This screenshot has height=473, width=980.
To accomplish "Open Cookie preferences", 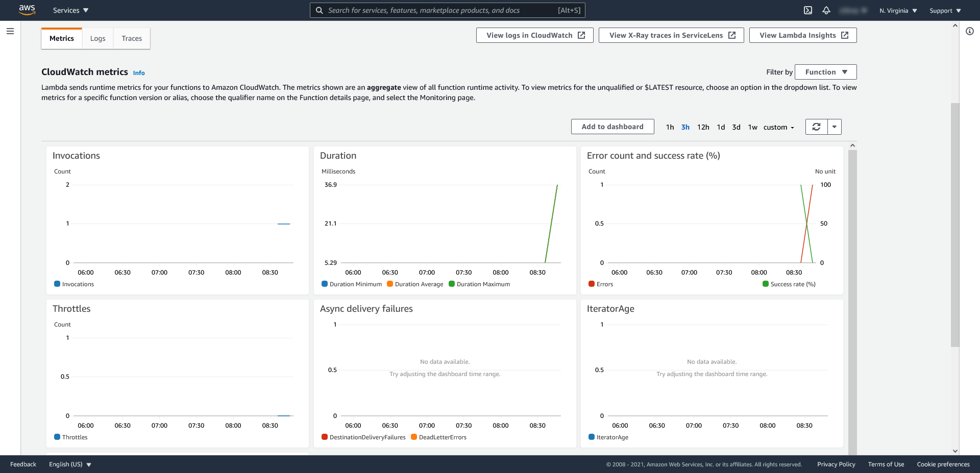I will pos(943,464).
